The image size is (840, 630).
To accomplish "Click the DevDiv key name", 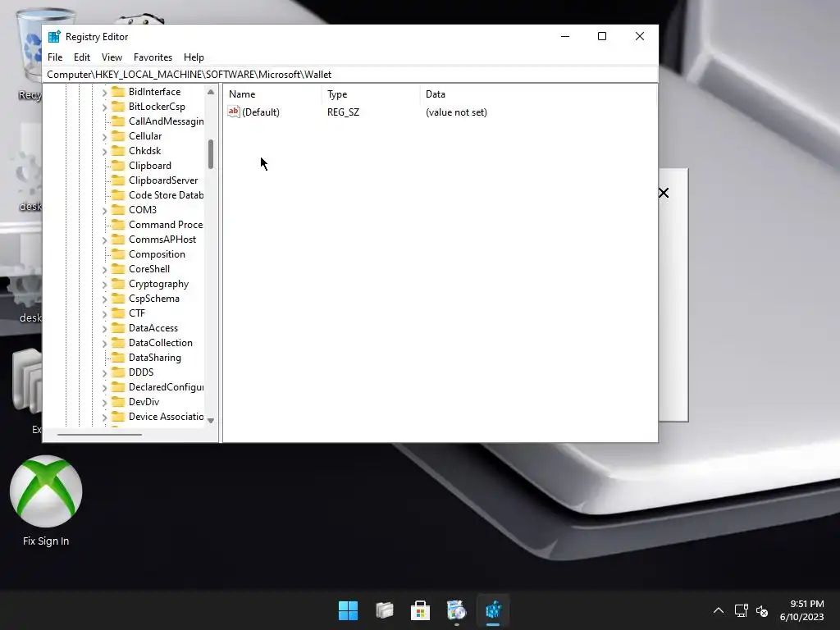I will [144, 402].
